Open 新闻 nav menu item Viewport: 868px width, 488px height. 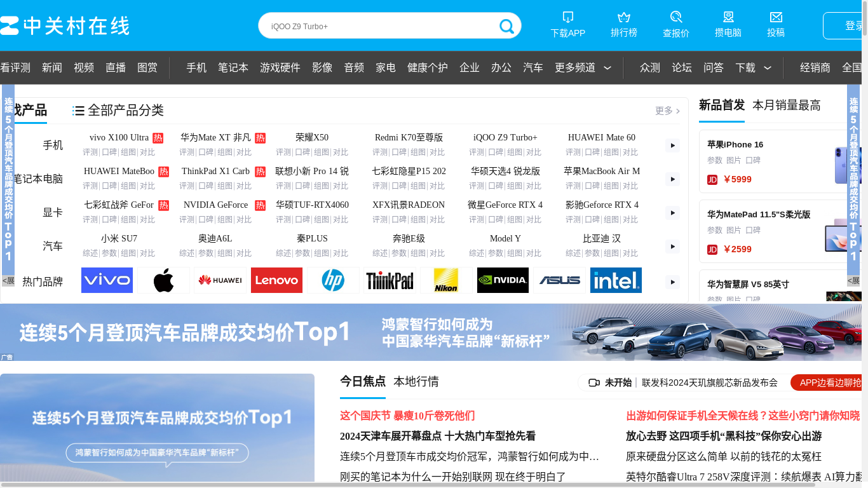pyautogui.click(x=52, y=67)
